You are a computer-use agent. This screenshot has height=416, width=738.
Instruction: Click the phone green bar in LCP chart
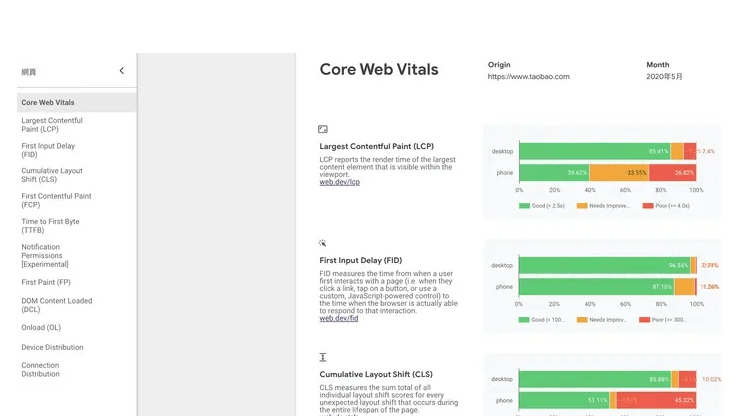pyautogui.click(x=554, y=173)
